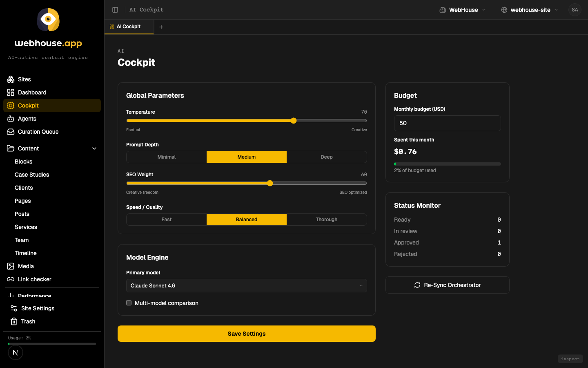Click the Dashboard grid icon

click(11, 92)
